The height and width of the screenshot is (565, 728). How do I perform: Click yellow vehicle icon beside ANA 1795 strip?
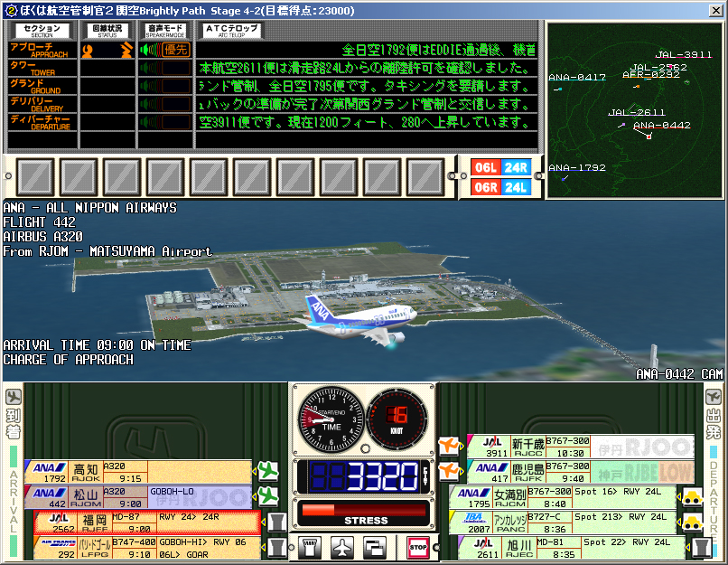[691, 498]
